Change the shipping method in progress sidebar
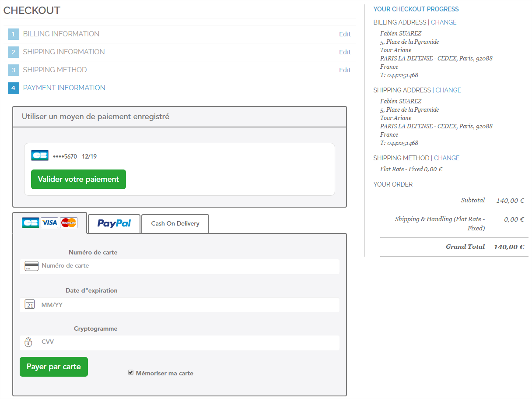Image resolution: width=532 pixels, height=399 pixels. pos(447,158)
